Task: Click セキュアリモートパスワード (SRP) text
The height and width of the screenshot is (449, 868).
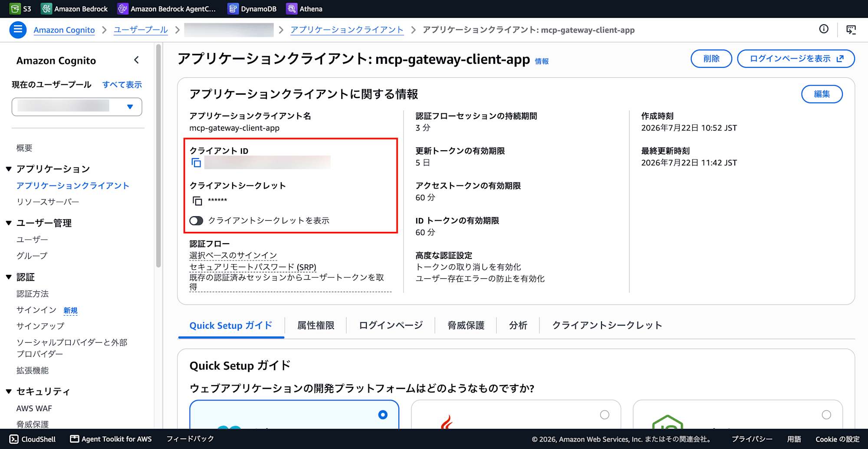Action: (x=253, y=267)
